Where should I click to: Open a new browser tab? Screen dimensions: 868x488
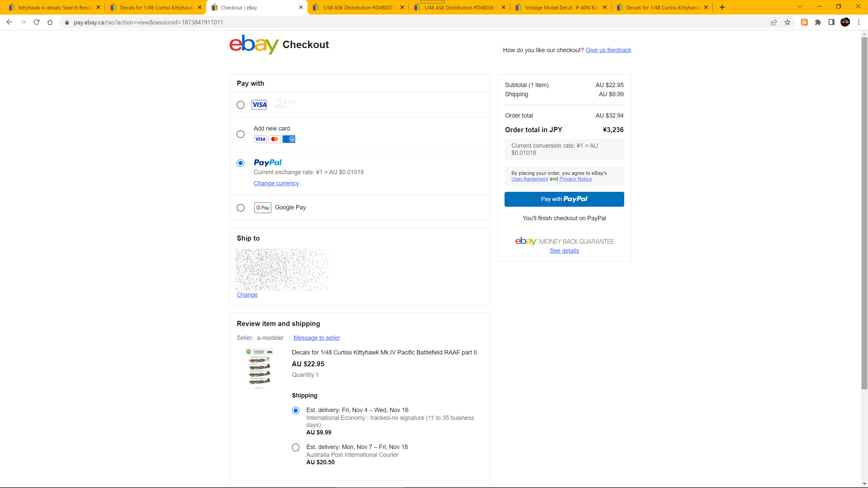(722, 7)
